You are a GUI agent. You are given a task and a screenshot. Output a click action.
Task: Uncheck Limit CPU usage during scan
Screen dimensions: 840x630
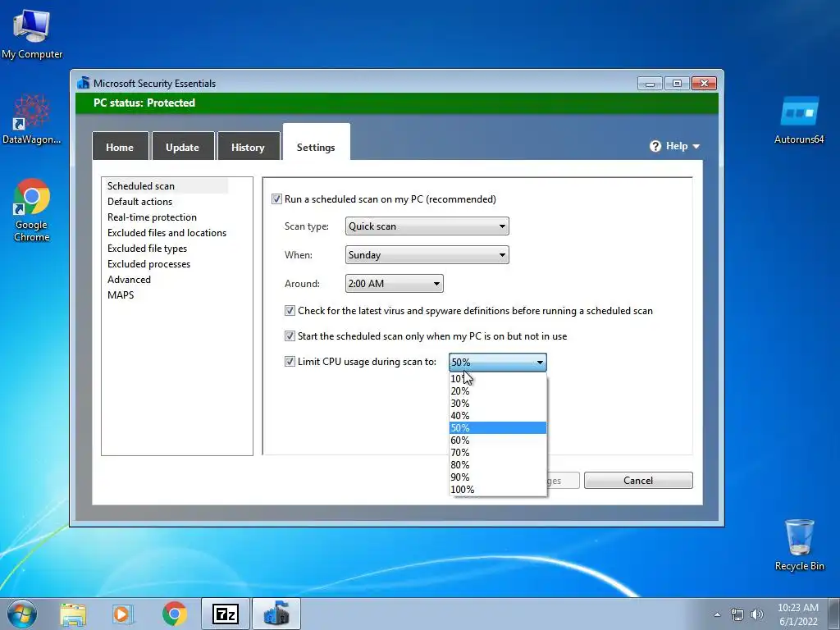click(x=290, y=362)
